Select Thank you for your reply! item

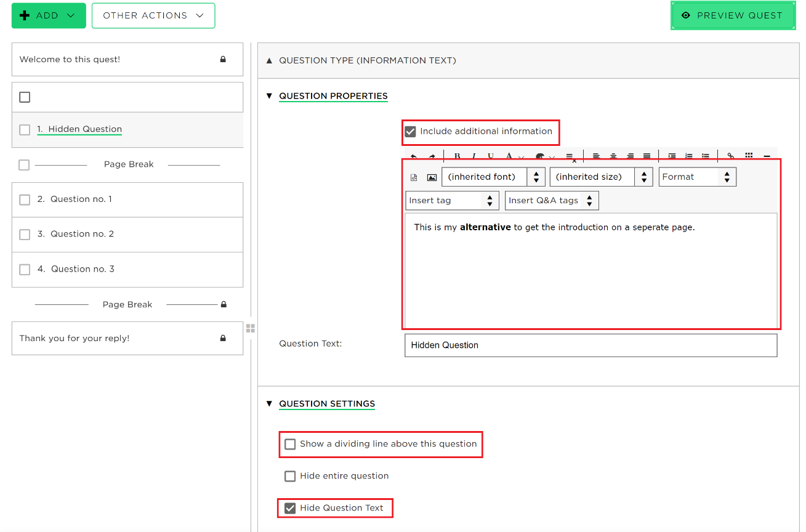click(x=127, y=338)
